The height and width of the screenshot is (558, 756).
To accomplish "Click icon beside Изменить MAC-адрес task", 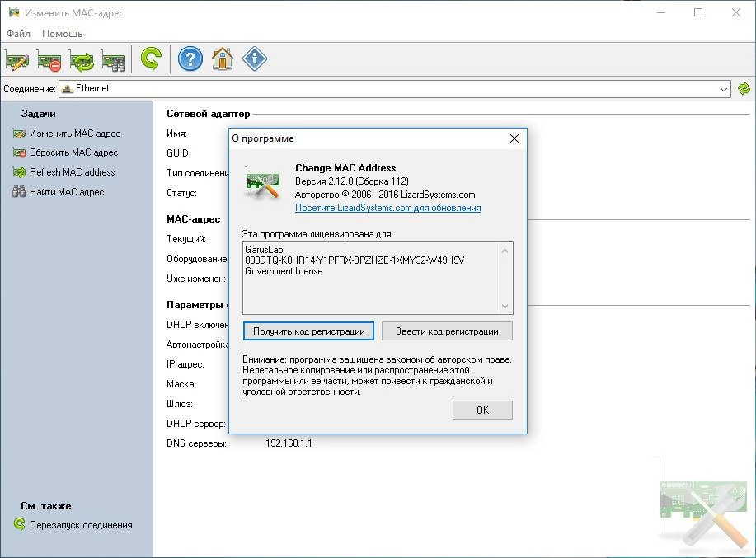I will pyautogui.click(x=19, y=134).
